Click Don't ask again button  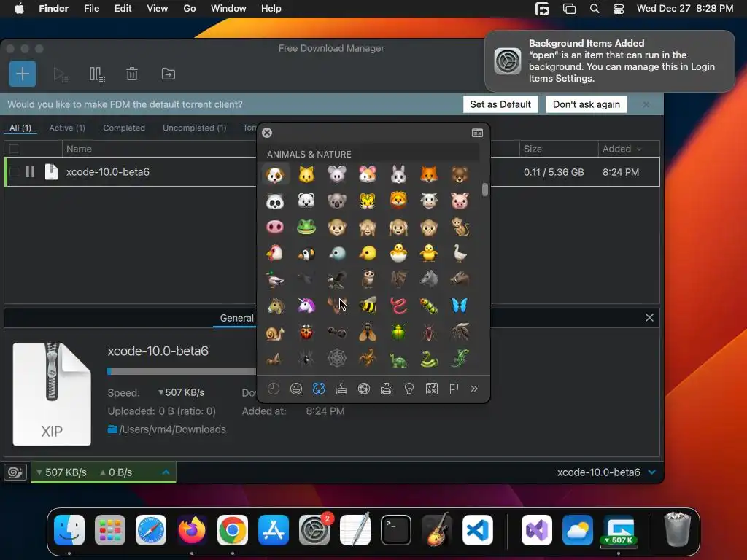point(587,104)
